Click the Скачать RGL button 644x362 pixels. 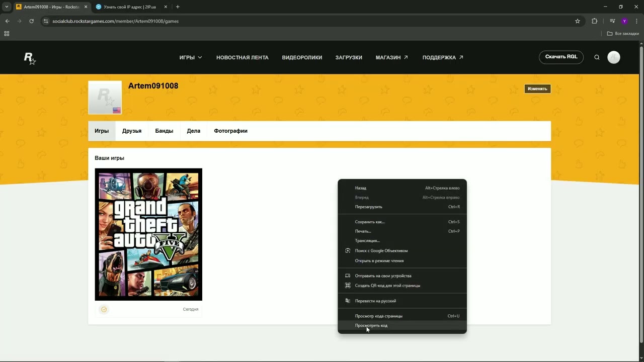pyautogui.click(x=561, y=57)
